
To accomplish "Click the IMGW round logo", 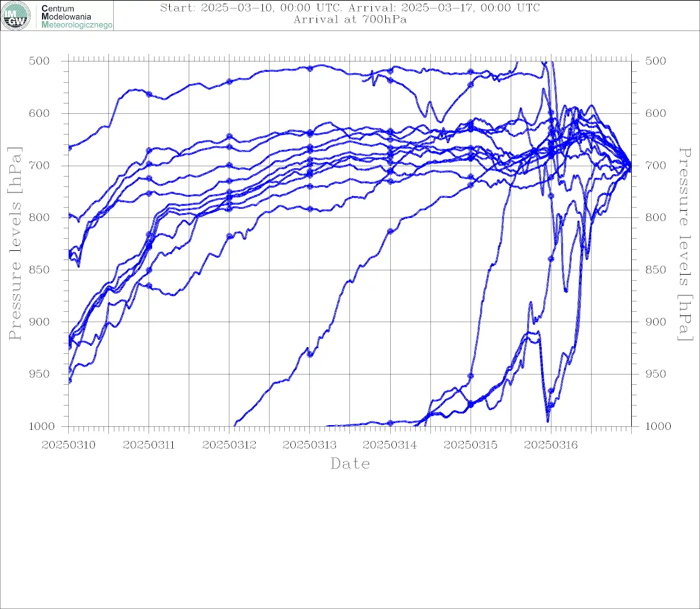I will pyautogui.click(x=16, y=16).
